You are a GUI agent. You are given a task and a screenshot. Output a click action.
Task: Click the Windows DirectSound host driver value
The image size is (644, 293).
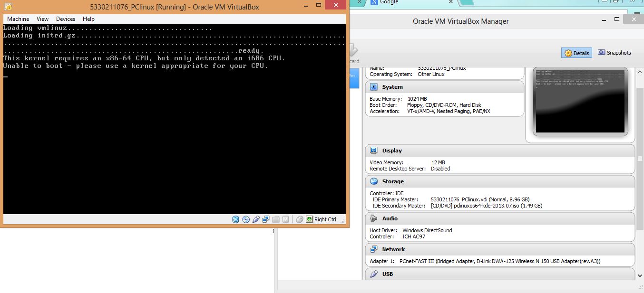[427, 230]
